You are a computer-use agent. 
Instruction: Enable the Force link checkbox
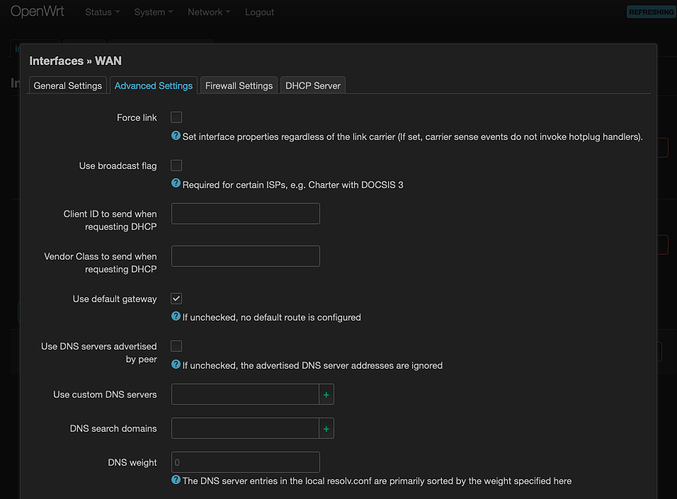point(176,117)
